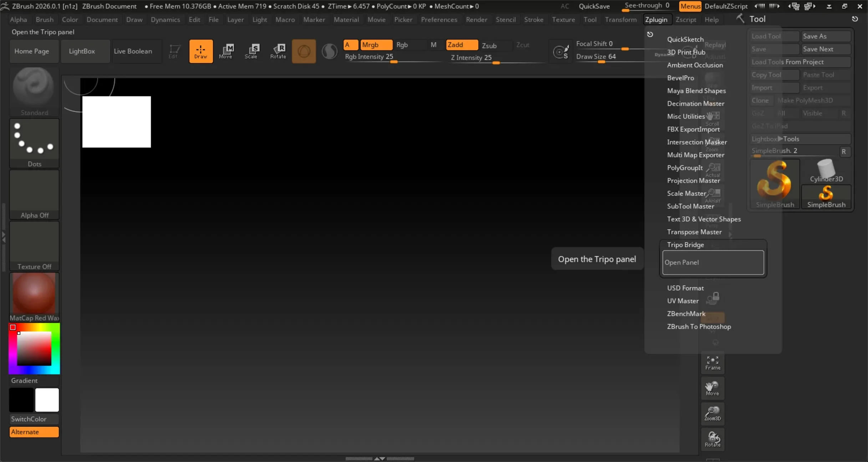Click the Rotate icon in right shelf
The height and width of the screenshot is (462, 868).
point(713,439)
